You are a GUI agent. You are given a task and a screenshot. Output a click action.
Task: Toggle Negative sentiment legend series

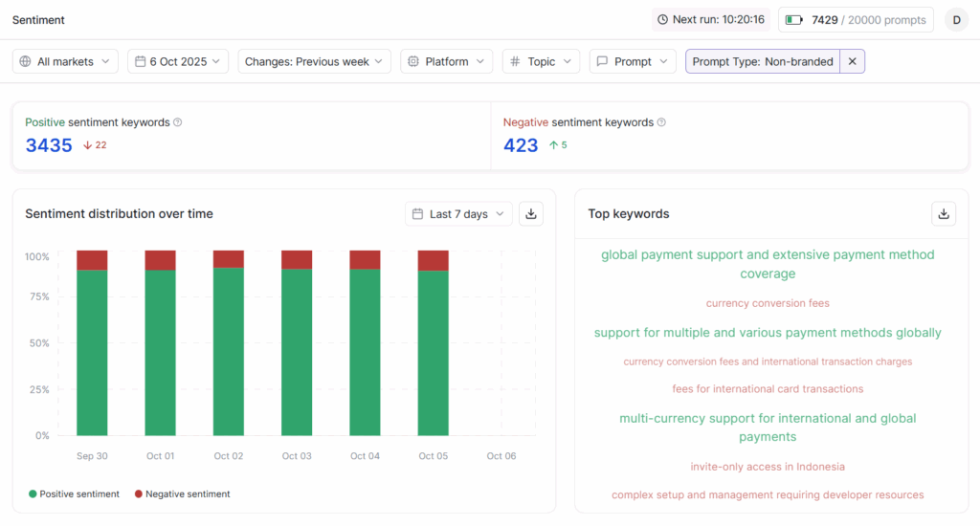coord(183,494)
